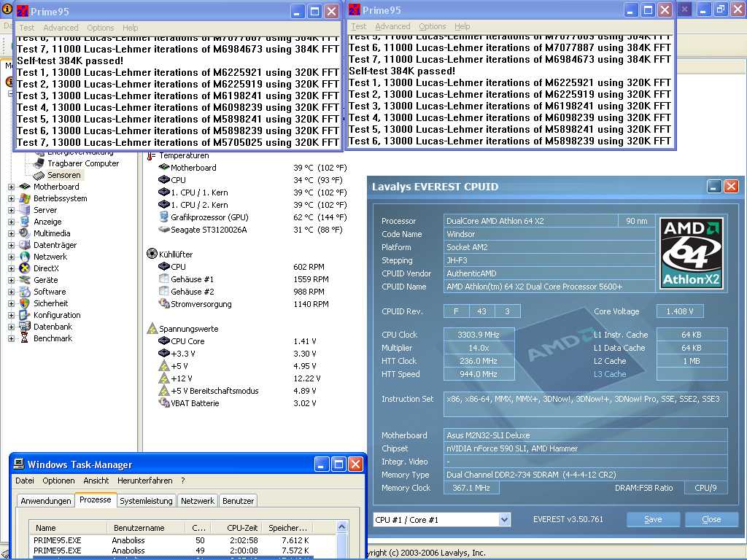Click the Multimedia tree icon

25,233
